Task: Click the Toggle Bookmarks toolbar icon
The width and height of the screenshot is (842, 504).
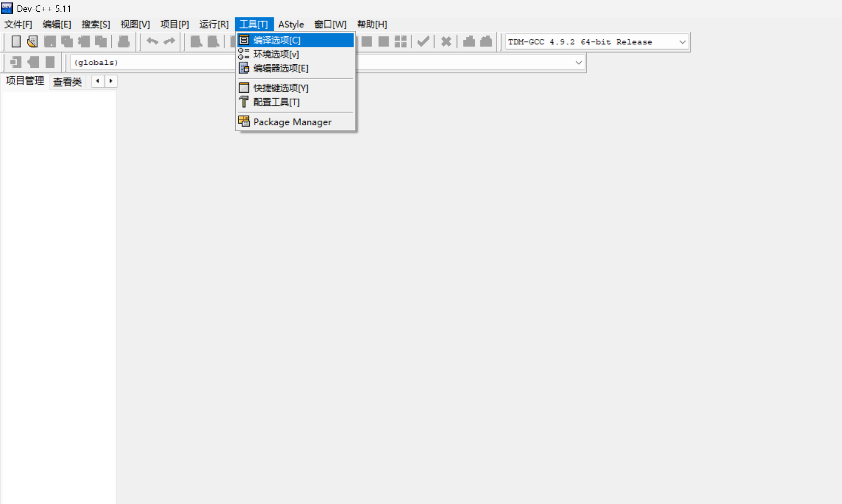Action: click(x=33, y=62)
